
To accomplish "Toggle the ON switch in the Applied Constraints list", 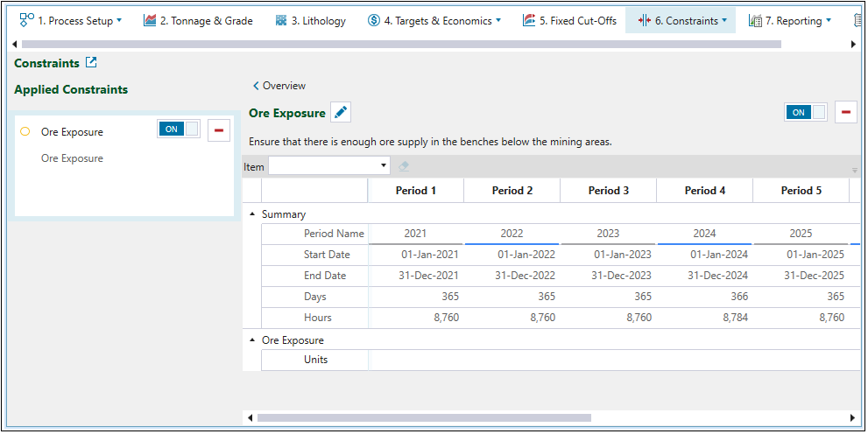I will tap(179, 129).
